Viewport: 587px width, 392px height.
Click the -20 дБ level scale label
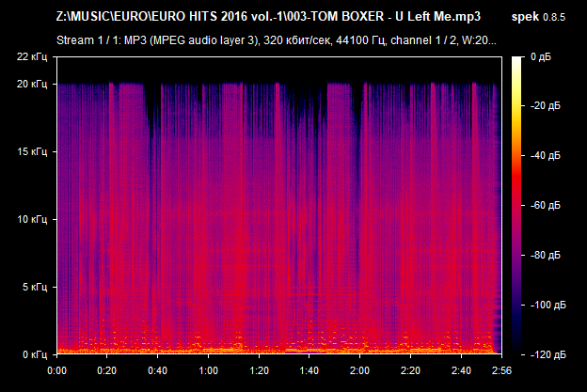(545, 106)
